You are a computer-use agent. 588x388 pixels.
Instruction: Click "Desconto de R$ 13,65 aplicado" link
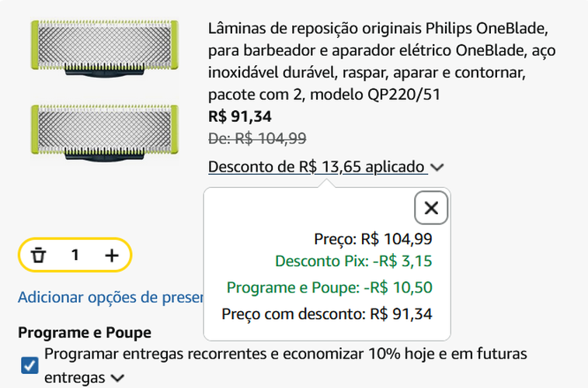317,167
